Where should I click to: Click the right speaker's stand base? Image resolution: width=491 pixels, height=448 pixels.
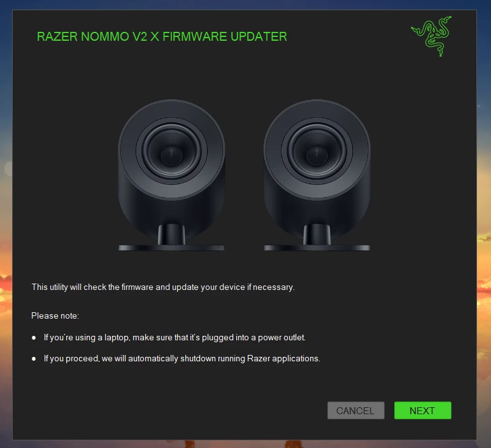[317, 248]
